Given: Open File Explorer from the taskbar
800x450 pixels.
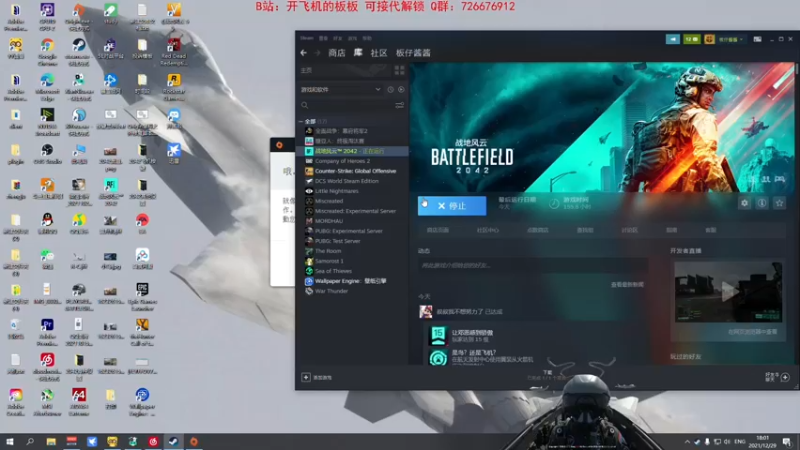Looking at the screenshot, I should [x=51, y=441].
